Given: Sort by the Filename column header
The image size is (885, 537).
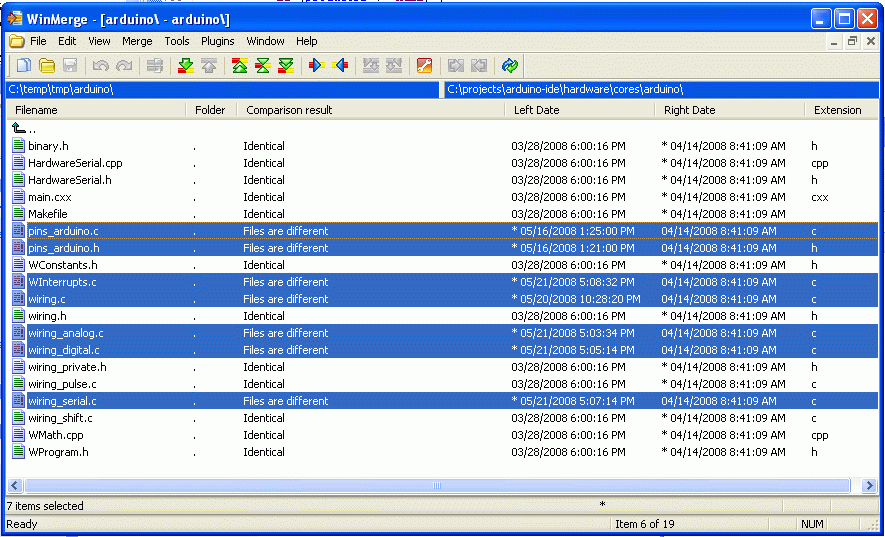Looking at the screenshot, I should 96,110.
